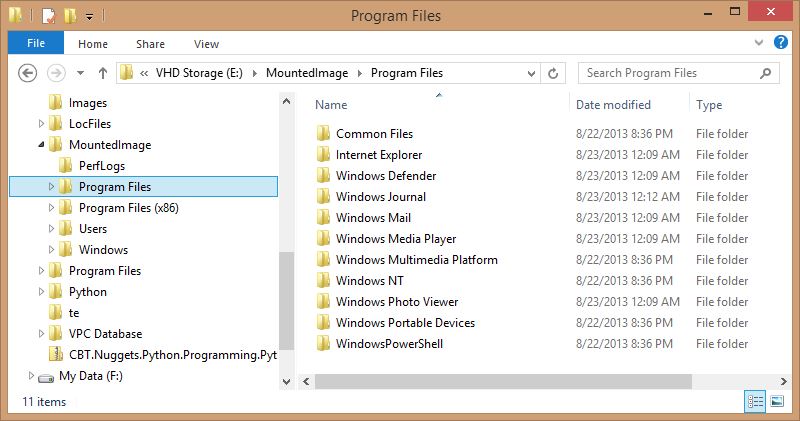Click '8/23/2013 12:12 AM' date cell
Viewport: 800px width, 421px height.
point(628,196)
